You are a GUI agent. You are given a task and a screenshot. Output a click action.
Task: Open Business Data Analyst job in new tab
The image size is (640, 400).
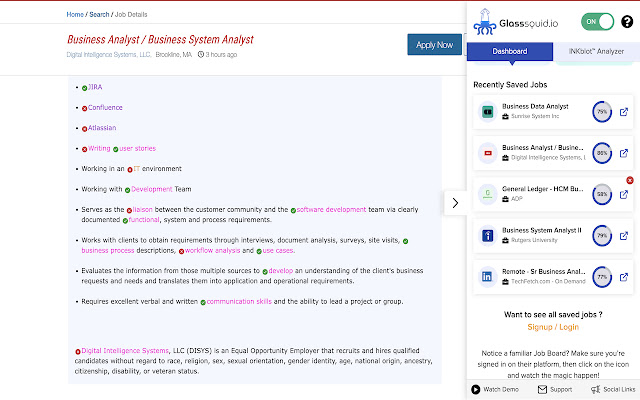(624, 112)
